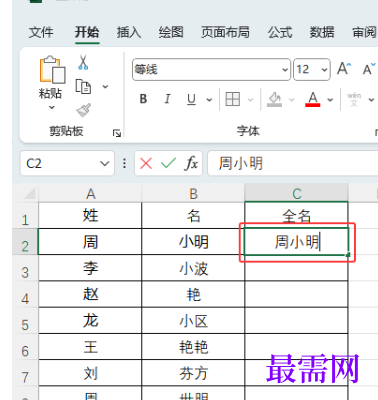Toggle Underline formatting

[x=191, y=99]
